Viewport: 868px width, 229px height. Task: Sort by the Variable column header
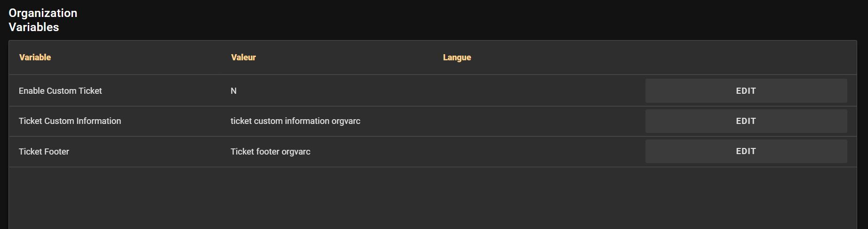(x=35, y=57)
